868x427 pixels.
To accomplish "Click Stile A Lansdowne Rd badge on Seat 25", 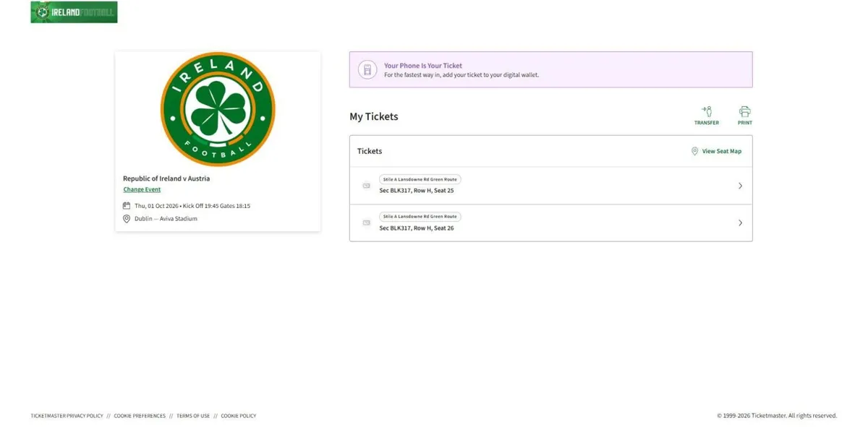I will coord(420,179).
